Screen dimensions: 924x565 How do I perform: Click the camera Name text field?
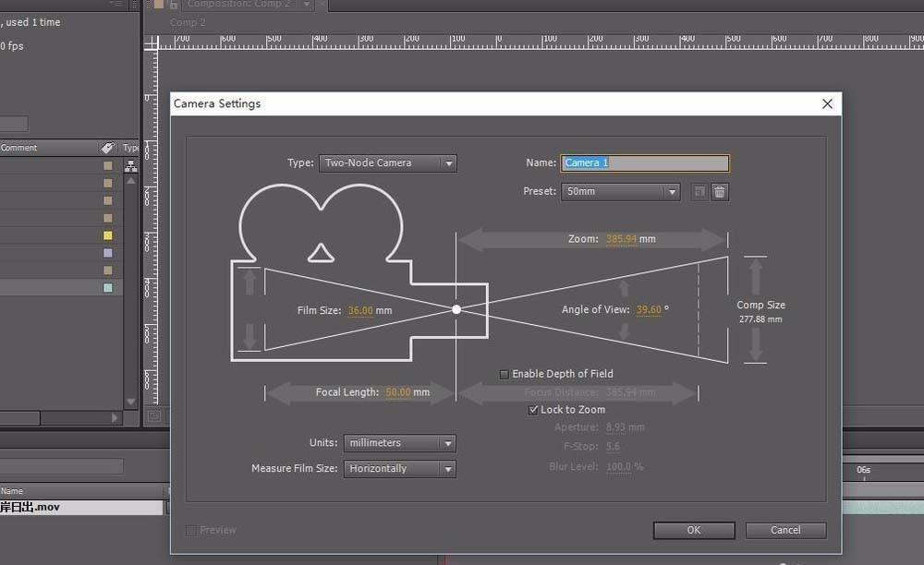pos(645,163)
